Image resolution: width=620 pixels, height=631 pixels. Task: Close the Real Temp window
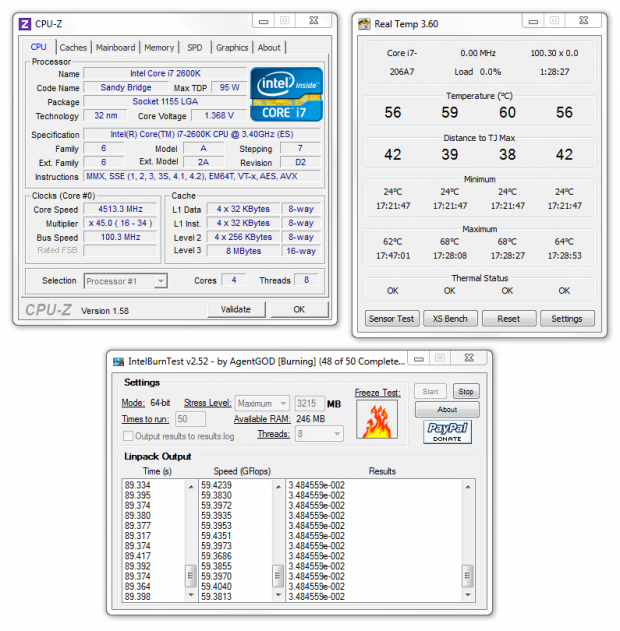click(584, 21)
